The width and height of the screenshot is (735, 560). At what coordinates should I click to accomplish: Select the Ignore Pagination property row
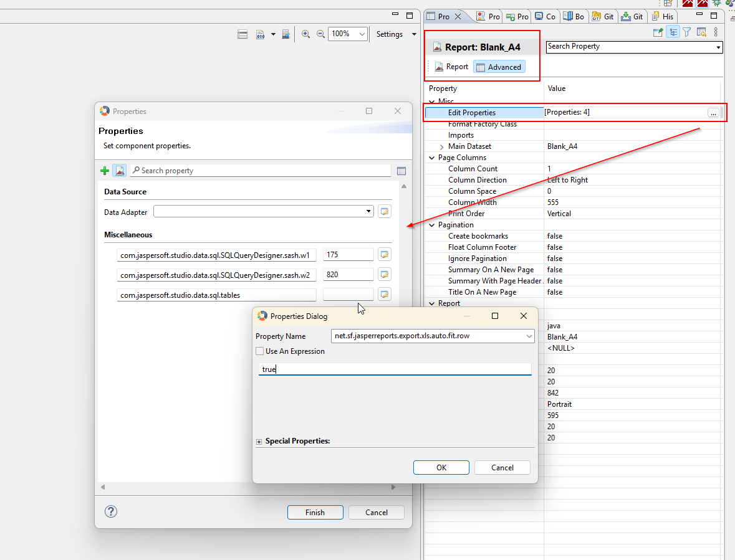point(572,259)
